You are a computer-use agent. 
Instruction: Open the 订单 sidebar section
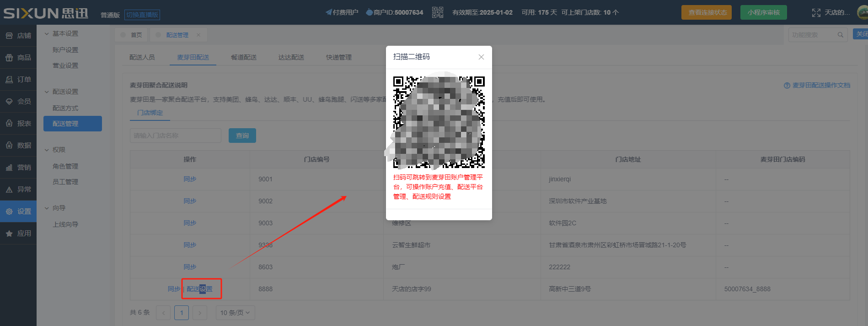click(x=18, y=79)
